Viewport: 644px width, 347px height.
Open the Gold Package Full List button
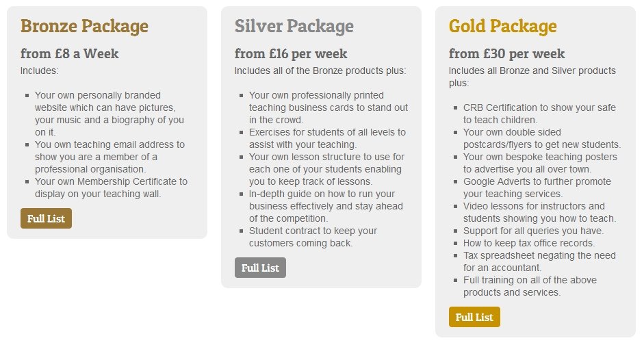(x=474, y=317)
